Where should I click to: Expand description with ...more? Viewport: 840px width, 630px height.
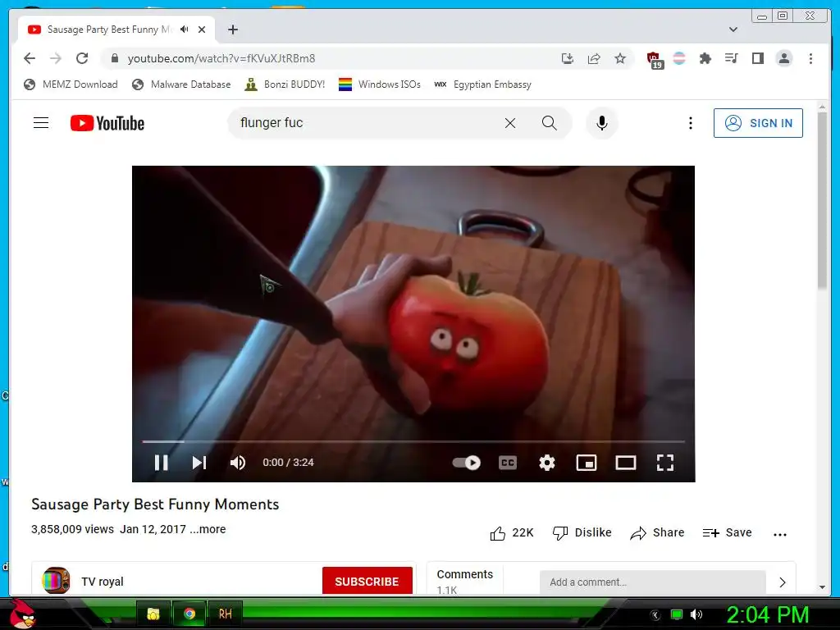[208, 529]
